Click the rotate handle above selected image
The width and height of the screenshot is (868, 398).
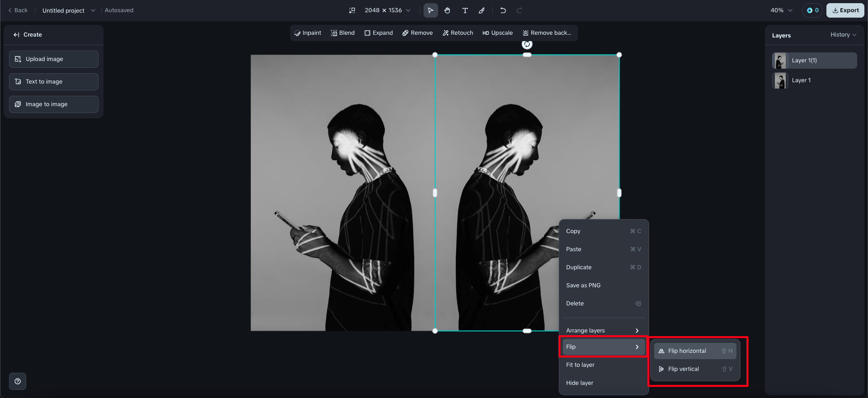click(x=527, y=44)
